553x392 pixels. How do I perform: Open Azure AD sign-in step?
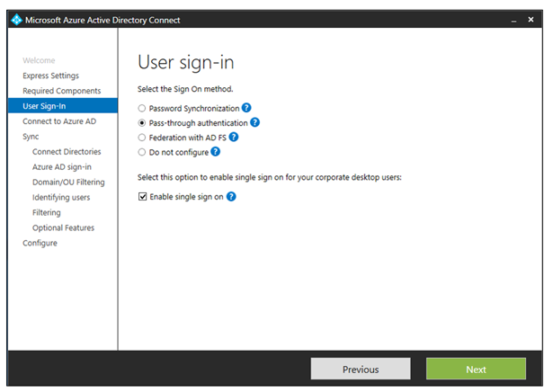pos(62,166)
